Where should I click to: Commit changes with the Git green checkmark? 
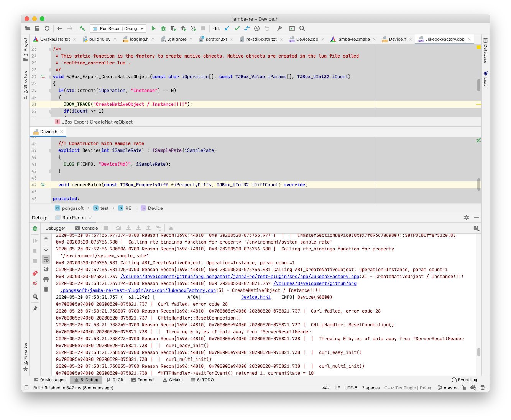237,28
